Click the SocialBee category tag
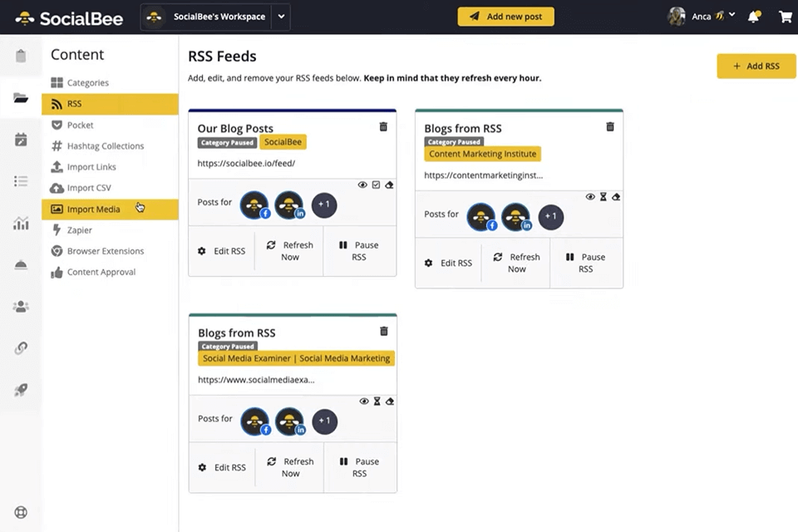This screenshot has height=532, width=798. click(x=283, y=142)
